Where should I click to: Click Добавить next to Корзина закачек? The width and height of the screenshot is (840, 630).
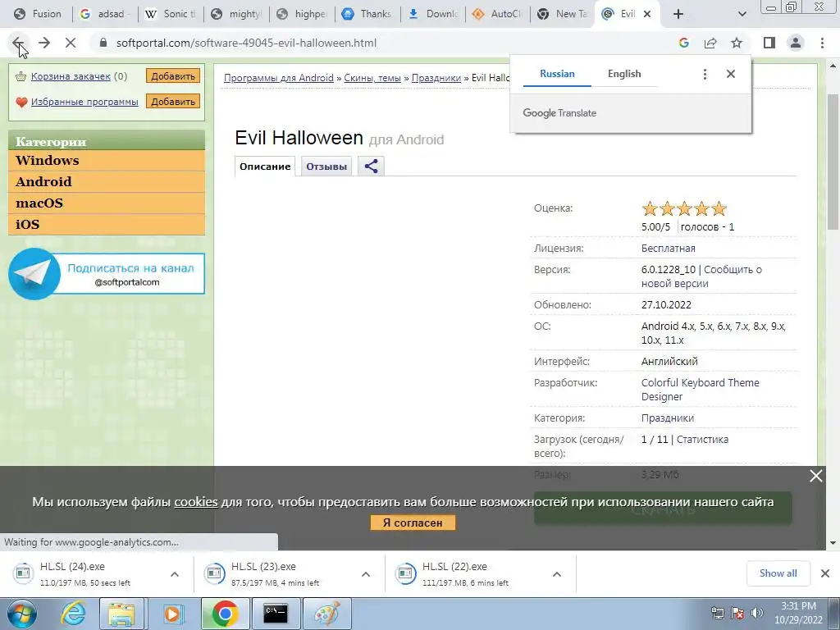coord(173,76)
